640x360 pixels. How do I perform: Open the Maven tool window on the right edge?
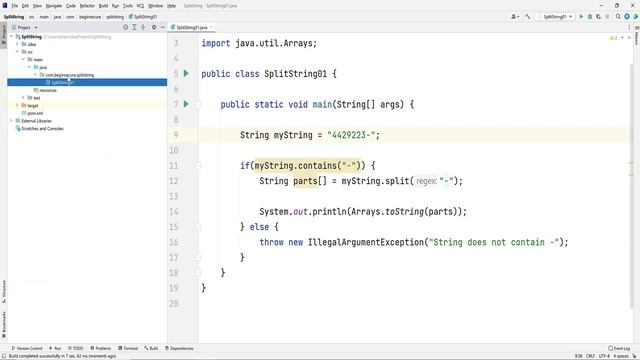[636, 37]
